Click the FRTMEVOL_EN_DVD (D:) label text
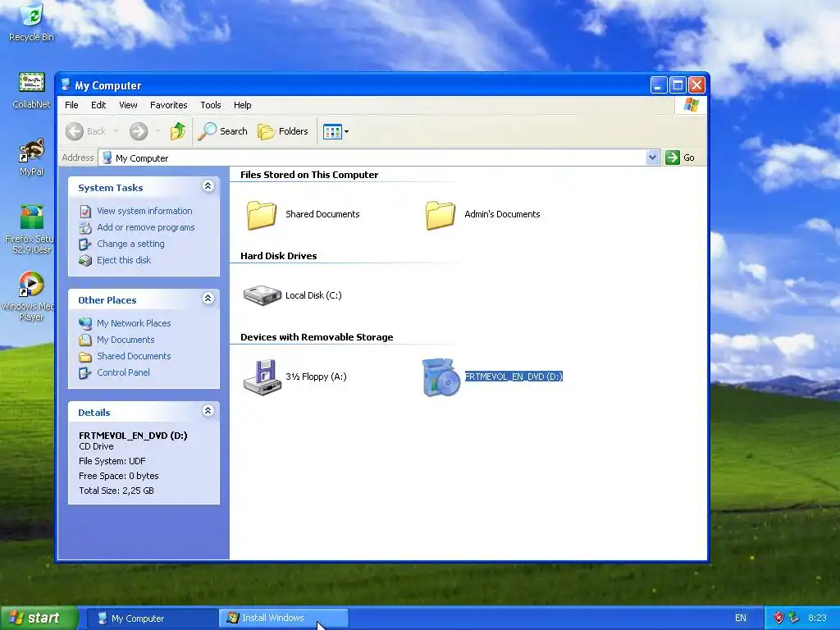Image resolution: width=840 pixels, height=630 pixels. [x=514, y=377]
